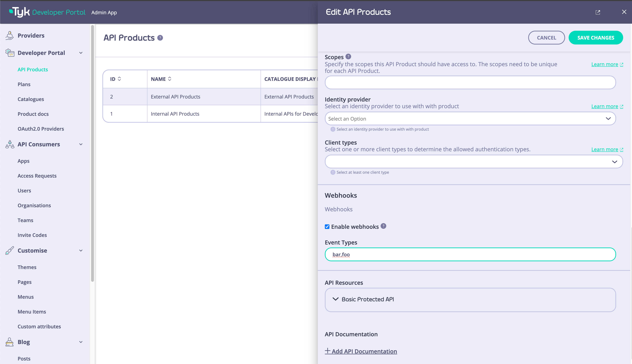The width and height of the screenshot is (632, 364).
Task: Click ID cell with value 2
Action: point(125,97)
